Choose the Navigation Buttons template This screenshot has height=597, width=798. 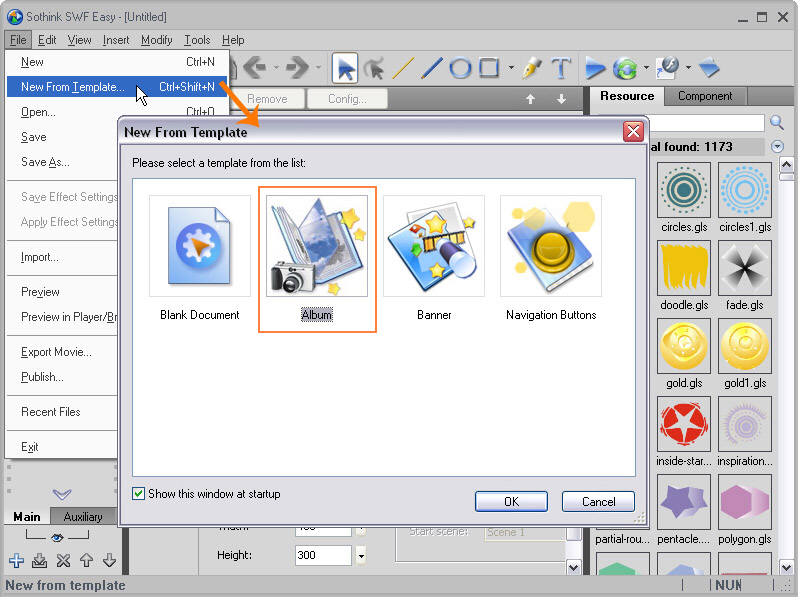point(551,259)
